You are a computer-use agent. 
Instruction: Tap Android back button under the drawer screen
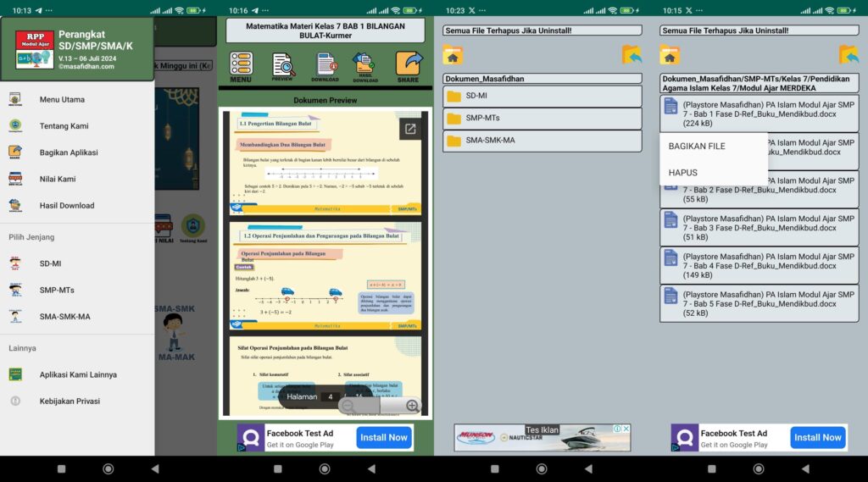point(156,468)
